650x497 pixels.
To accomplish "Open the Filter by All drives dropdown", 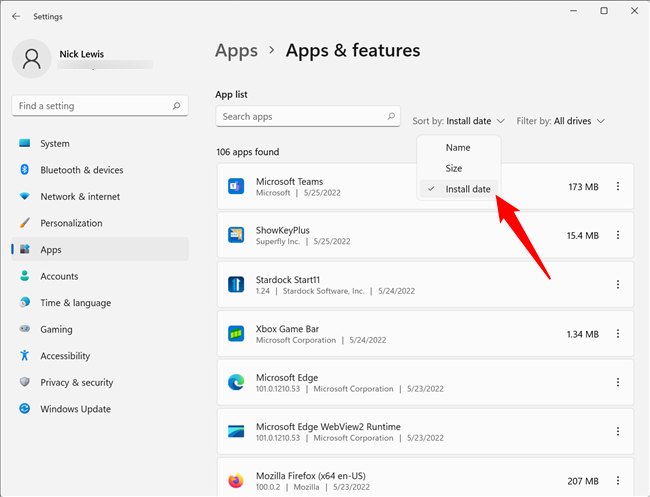I will pos(560,121).
